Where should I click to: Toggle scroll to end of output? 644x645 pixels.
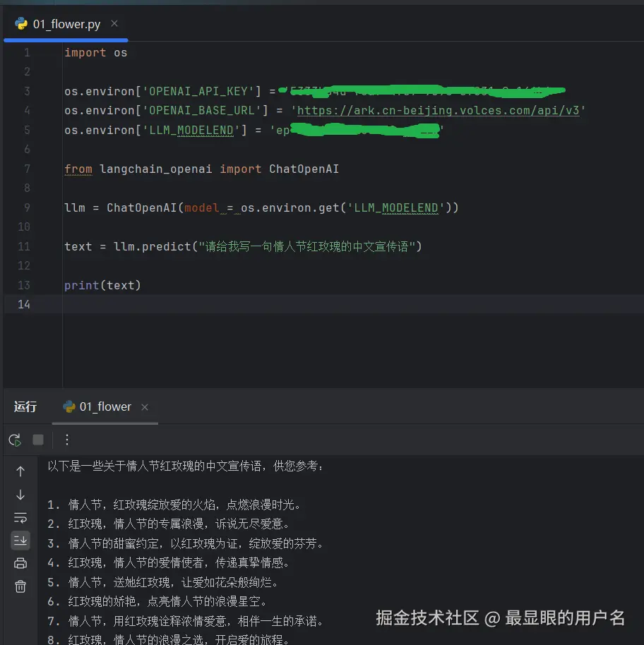point(20,541)
